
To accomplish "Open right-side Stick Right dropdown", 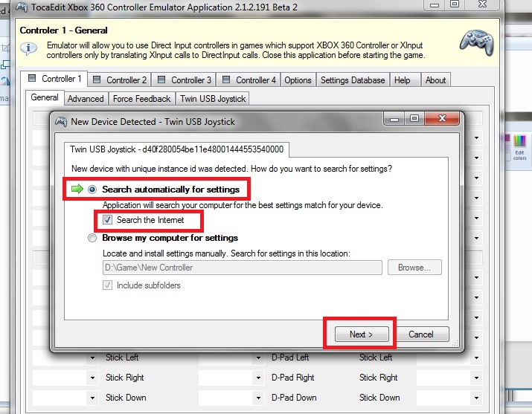I will point(476,378).
